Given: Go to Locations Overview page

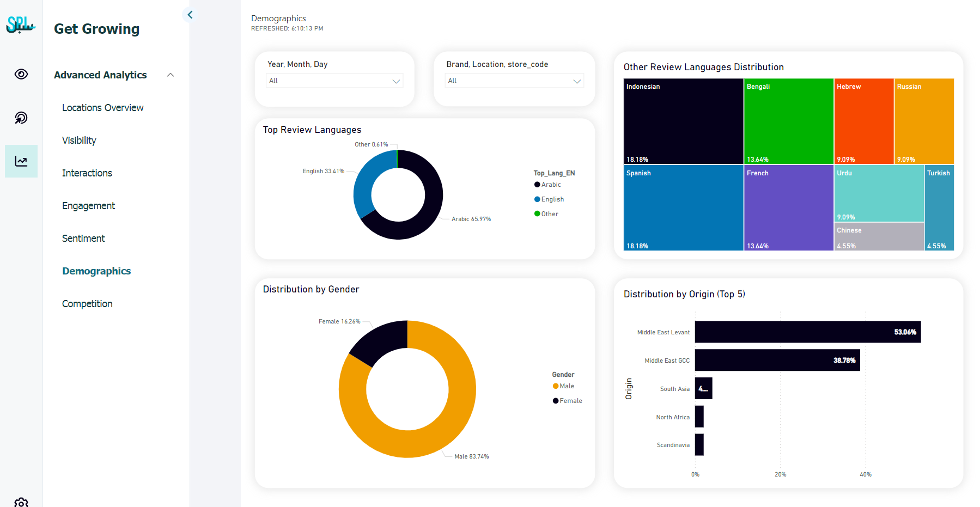Looking at the screenshot, I should tap(102, 108).
